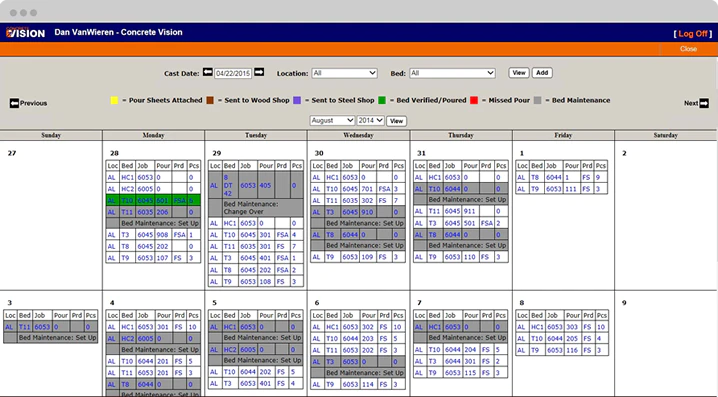Open HC2 bed link on Monday 4
The height and width of the screenshot is (397, 718).
(x=128, y=338)
